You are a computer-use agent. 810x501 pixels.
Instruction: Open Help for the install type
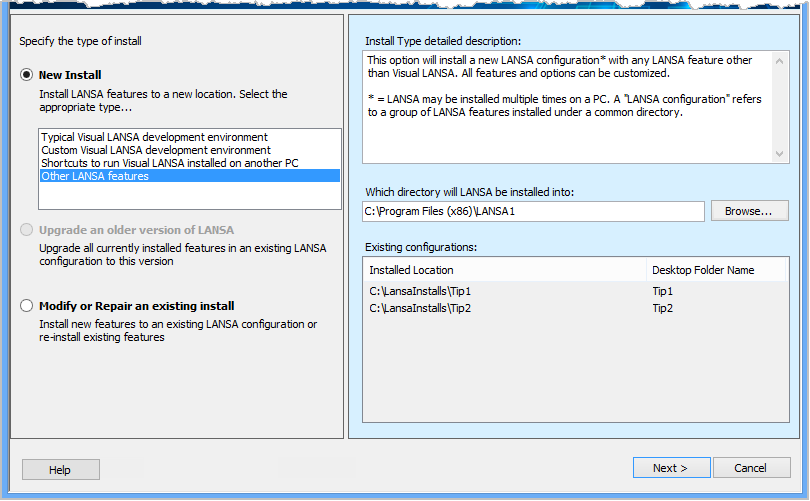point(60,470)
